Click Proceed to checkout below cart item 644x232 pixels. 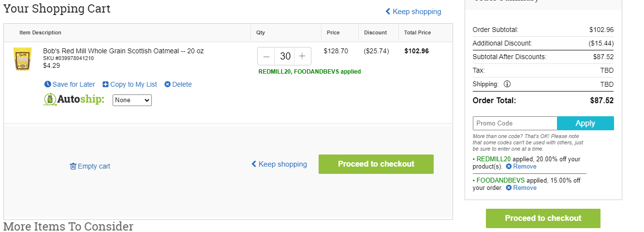point(376,164)
